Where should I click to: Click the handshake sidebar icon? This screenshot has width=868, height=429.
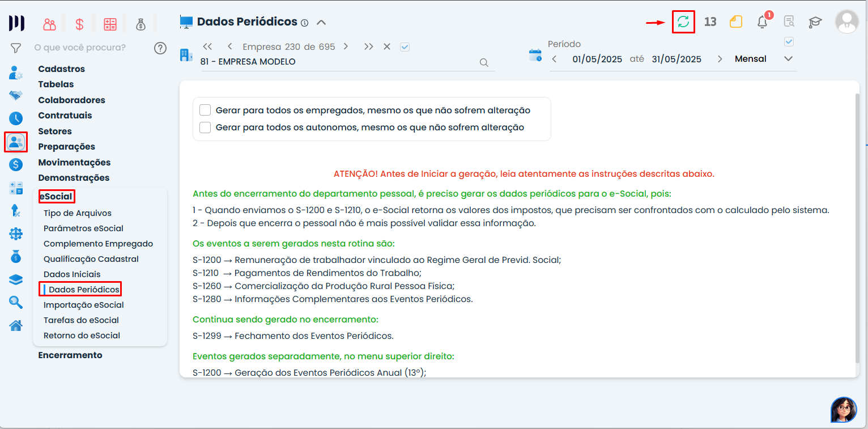coord(16,95)
